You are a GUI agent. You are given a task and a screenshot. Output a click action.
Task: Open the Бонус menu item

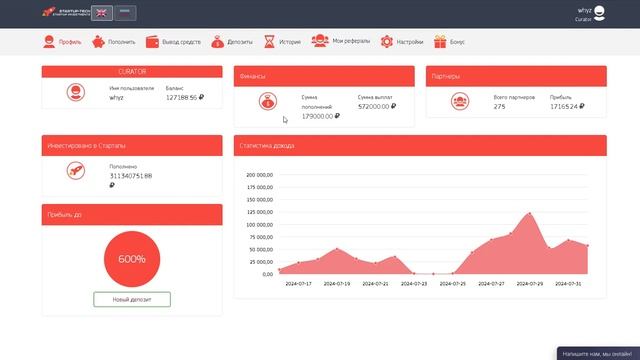[449, 42]
